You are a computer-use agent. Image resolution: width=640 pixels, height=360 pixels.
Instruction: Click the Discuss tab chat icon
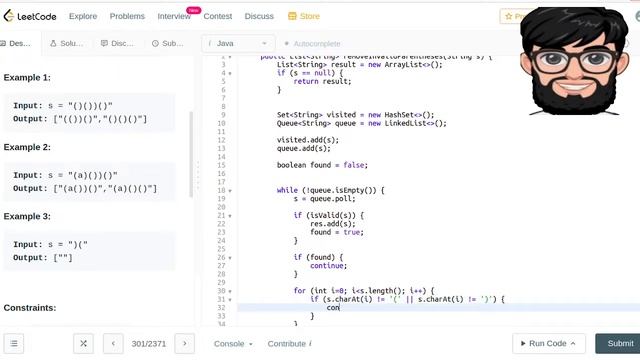point(104,43)
